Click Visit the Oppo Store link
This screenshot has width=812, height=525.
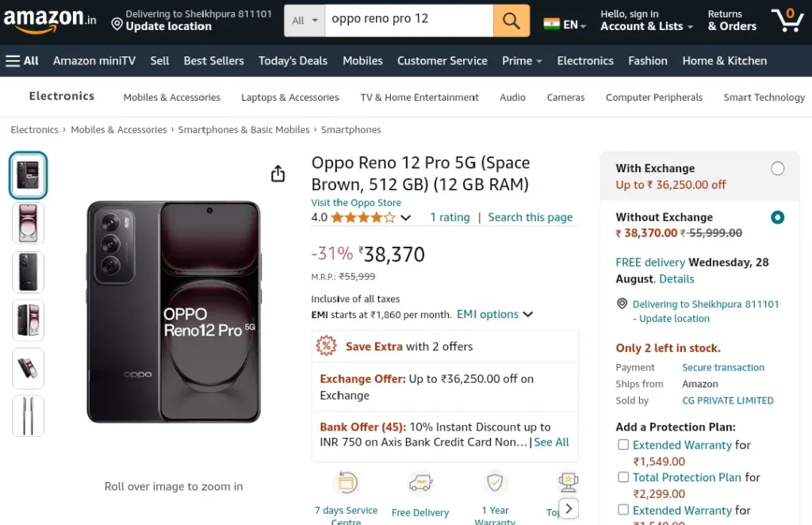point(356,203)
